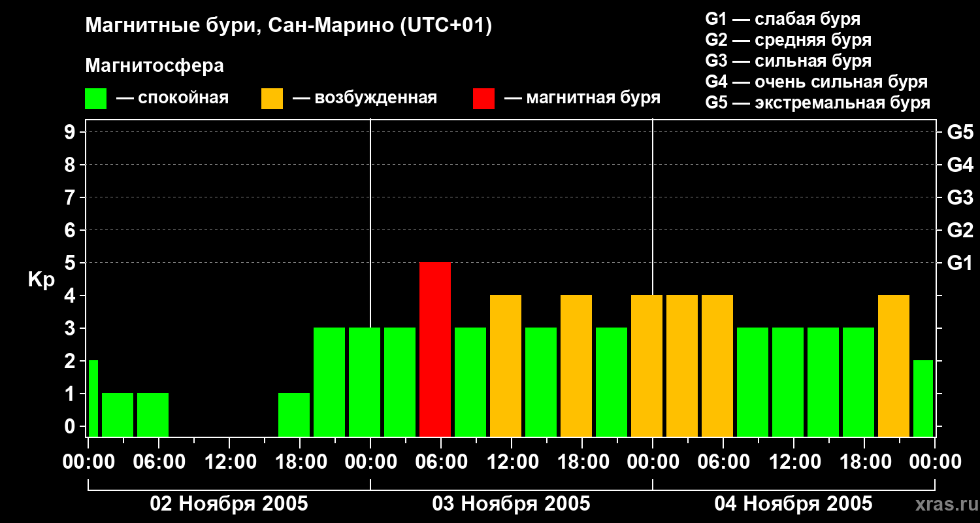Click the orange bar for 04:00–07:00, 04 Ноября

pyautogui.click(x=717, y=365)
